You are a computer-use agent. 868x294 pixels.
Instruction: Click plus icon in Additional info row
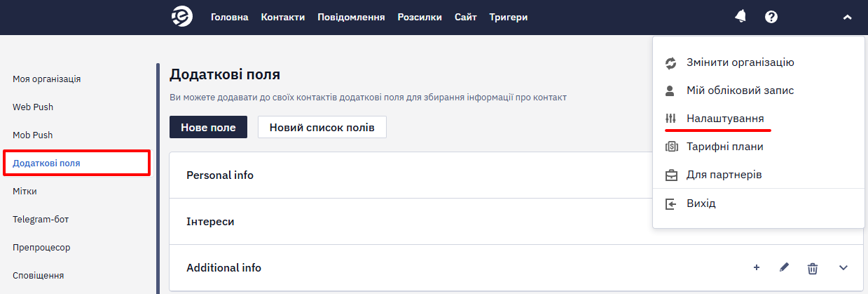[x=756, y=268]
